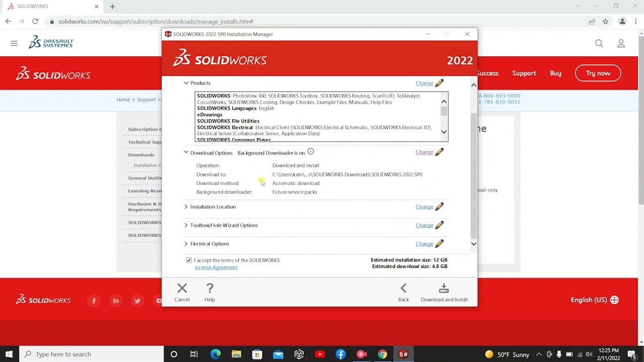The width and height of the screenshot is (644, 362).
Task: Open Buy menu on website
Action: (x=555, y=73)
